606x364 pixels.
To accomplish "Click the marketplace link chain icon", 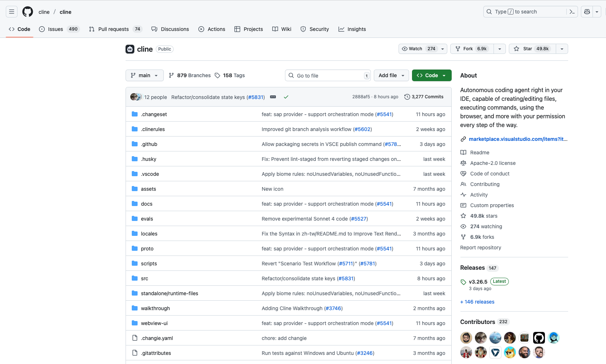I will point(463,139).
